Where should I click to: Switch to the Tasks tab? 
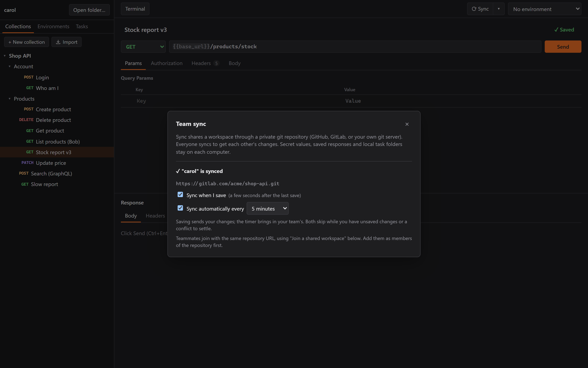click(x=82, y=26)
